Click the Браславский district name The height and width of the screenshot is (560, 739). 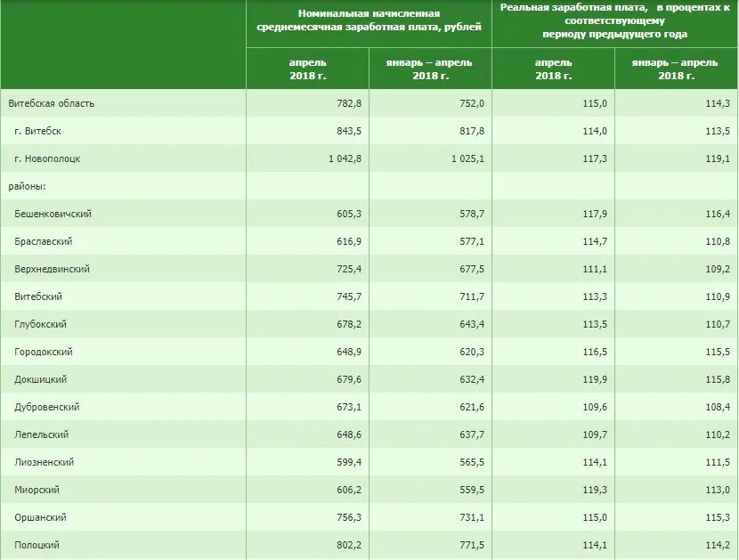[44, 241]
